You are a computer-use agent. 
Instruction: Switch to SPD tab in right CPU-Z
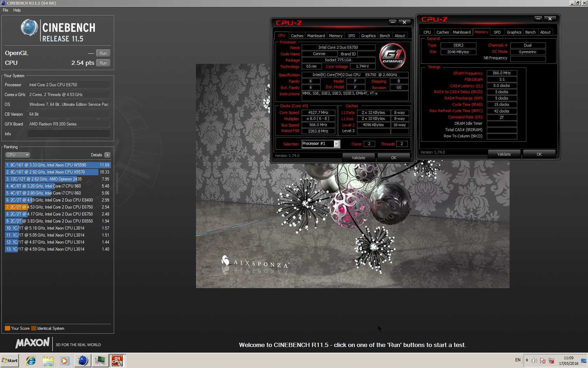(497, 32)
